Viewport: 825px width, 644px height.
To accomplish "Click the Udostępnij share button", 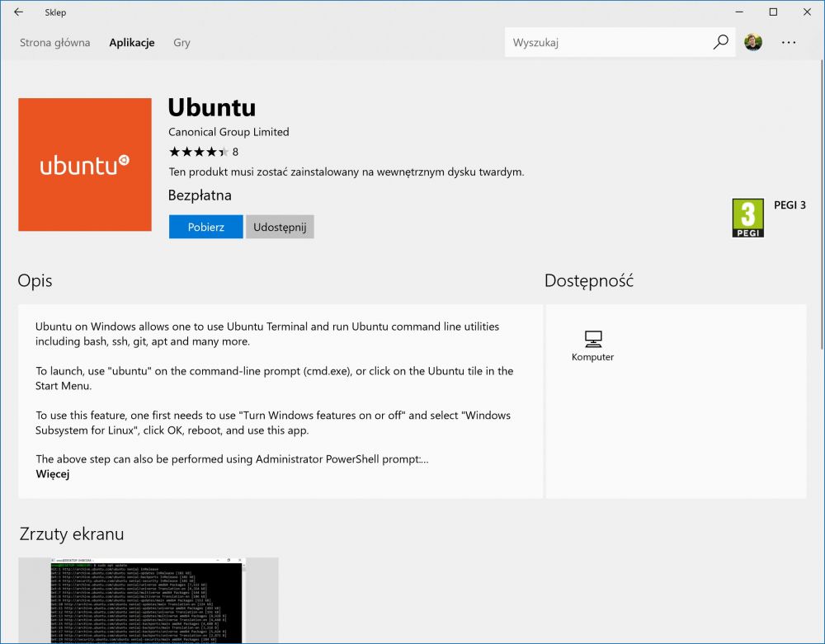I will click(x=280, y=227).
